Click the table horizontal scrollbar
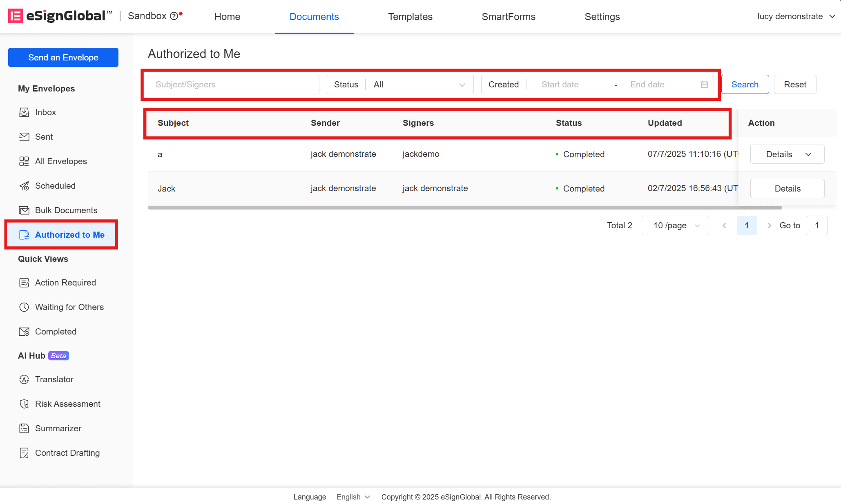This screenshot has height=504, width=841. pyautogui.click(x=465, y=208)
